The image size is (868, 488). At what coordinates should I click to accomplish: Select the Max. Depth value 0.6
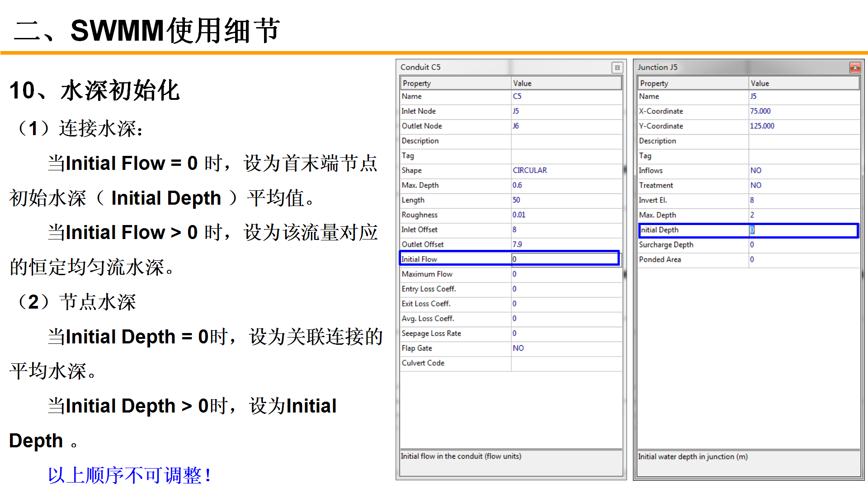(x=517, y=185)
